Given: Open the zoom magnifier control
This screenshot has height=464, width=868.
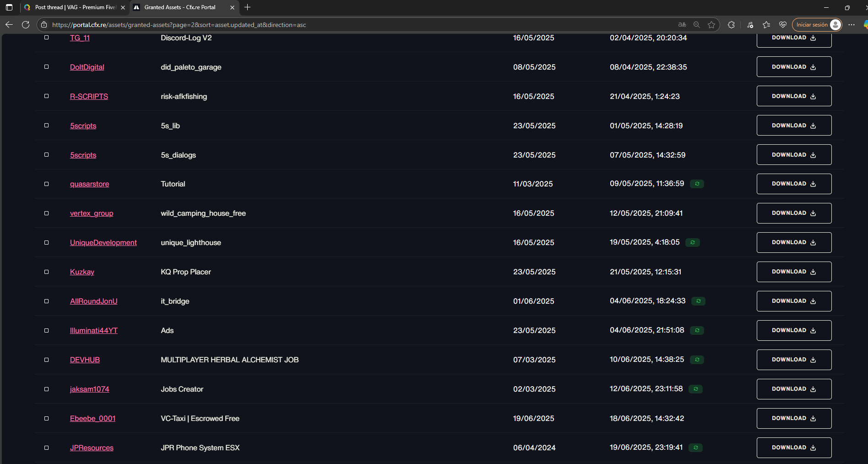Looking at the screenshot, I should 697,25.
